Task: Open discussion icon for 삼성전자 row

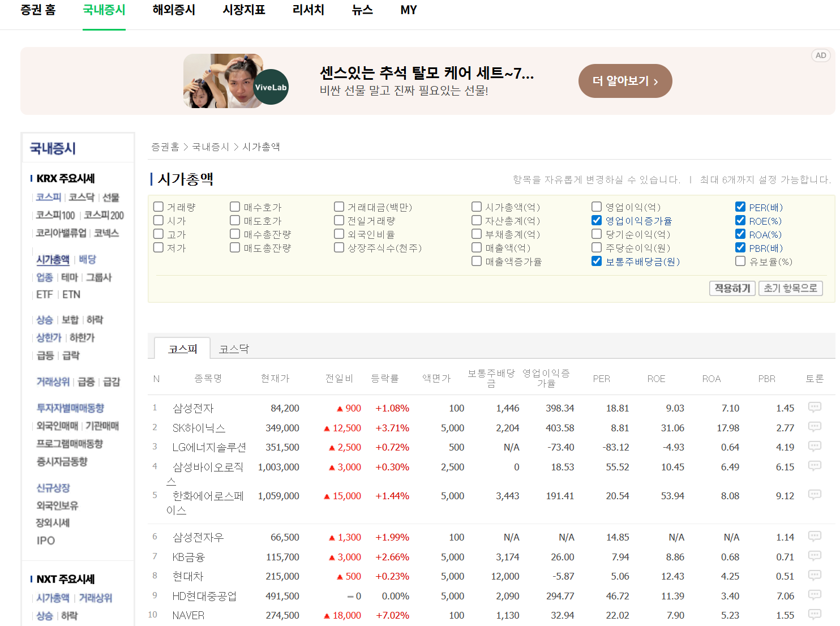Action: 815,408
